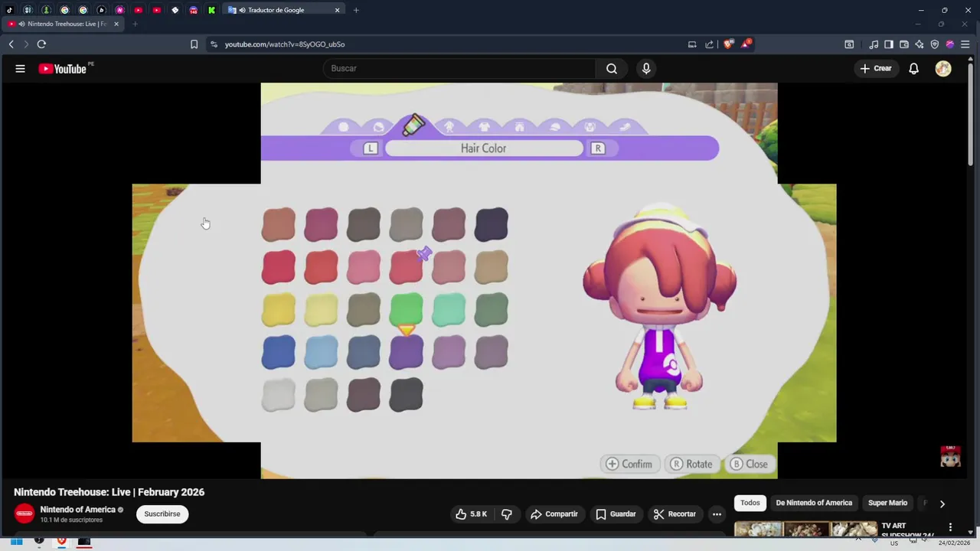Pick the bright green hair color swatch
Screen dimensions: 980x551
(406, 310)
